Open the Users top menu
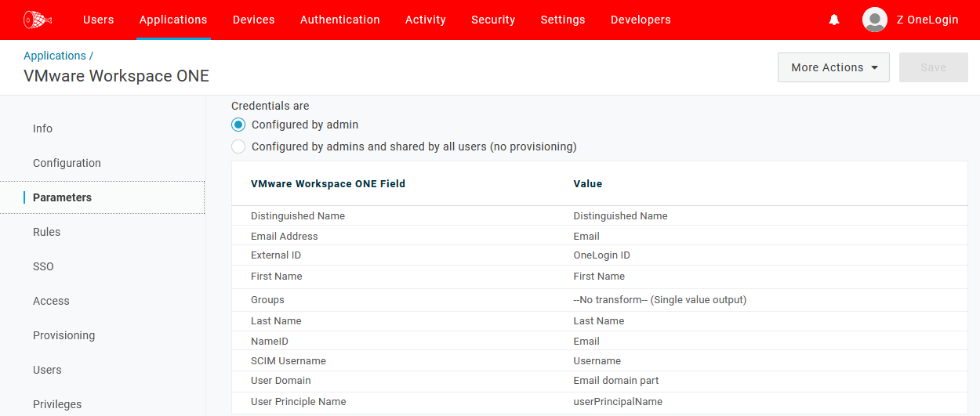The height and width of the screenshot is (416, 980). (98, 20)
